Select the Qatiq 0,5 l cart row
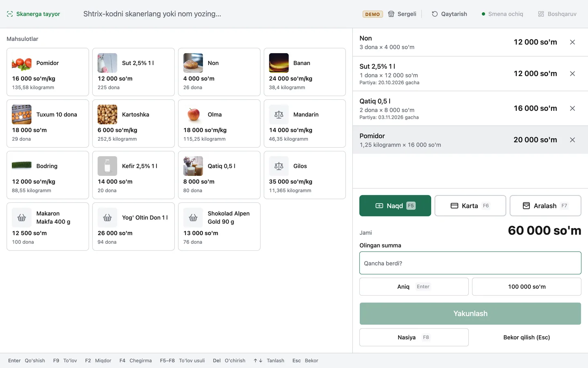Screen dimensions: 588x368 coord(470,108)
